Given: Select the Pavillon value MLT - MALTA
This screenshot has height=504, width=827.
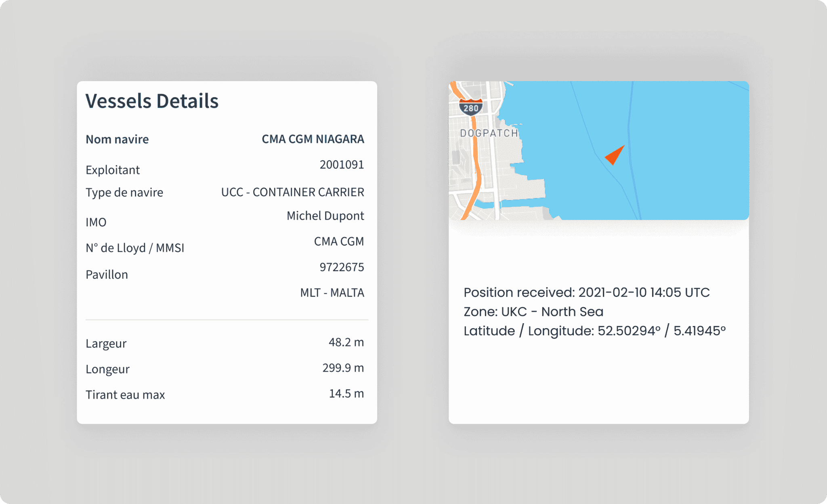Looking at the screenshot, I should pos(332,293).
